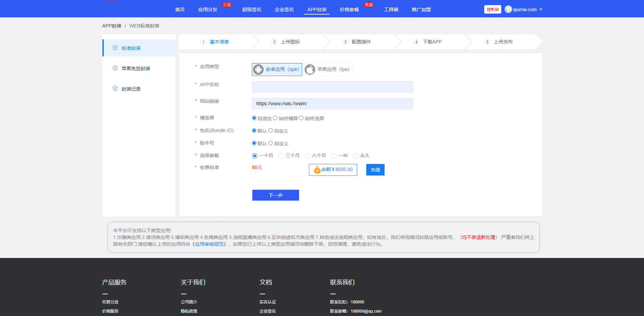Pick the 永久 package radio option
Screen dimensions: 644x316
tap(356, 156)
